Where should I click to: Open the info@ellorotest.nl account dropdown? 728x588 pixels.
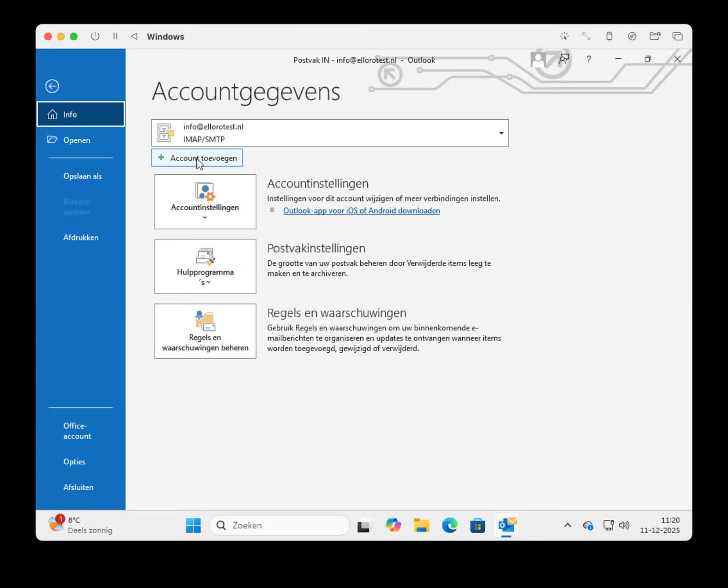(x=330, y=133)
